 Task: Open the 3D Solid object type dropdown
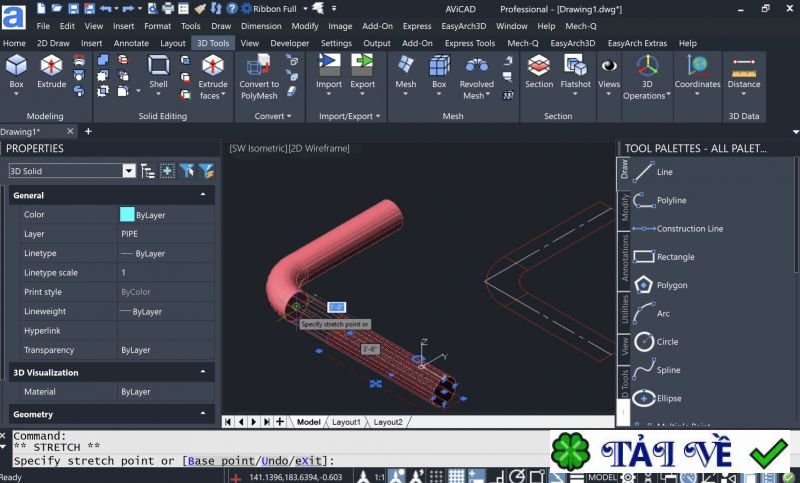[128, 171]
